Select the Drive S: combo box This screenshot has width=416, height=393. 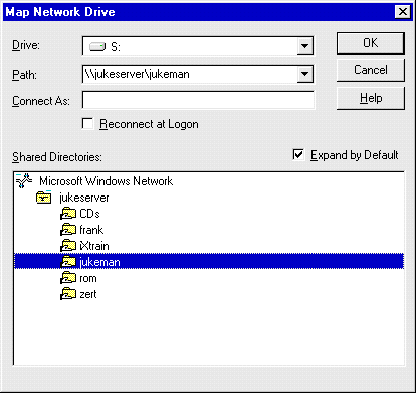pyautogui.click(x=198, y=46)
